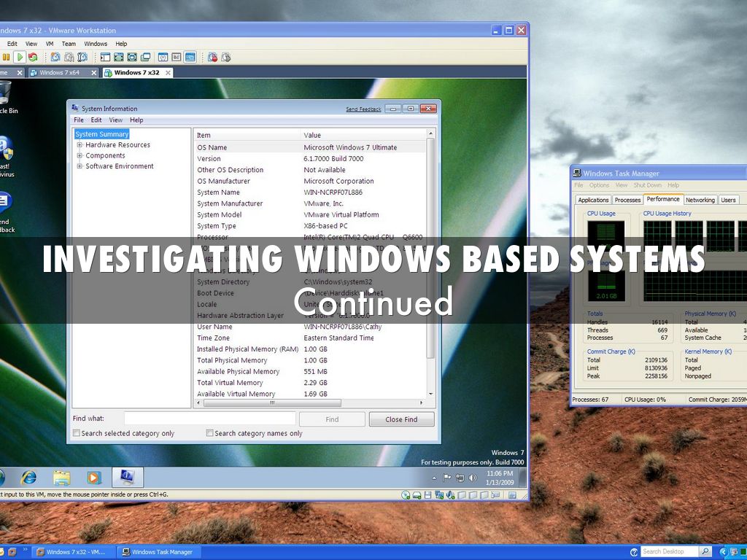
Task: Click the volume speaker tray icon
Action: [473, 478]
